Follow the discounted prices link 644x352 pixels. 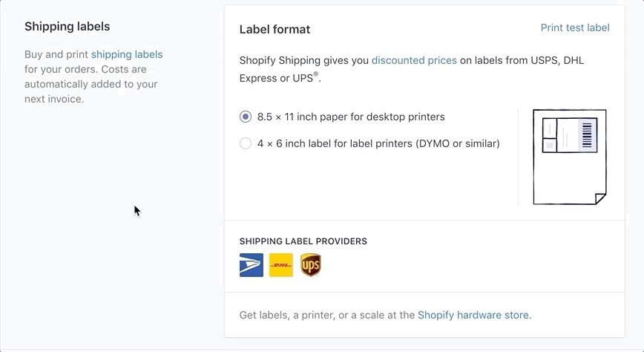click(x=414, y=60)
